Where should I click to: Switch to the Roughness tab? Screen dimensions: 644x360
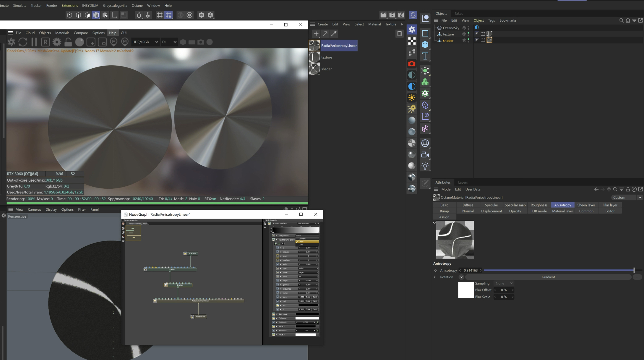tap(539, 205)
